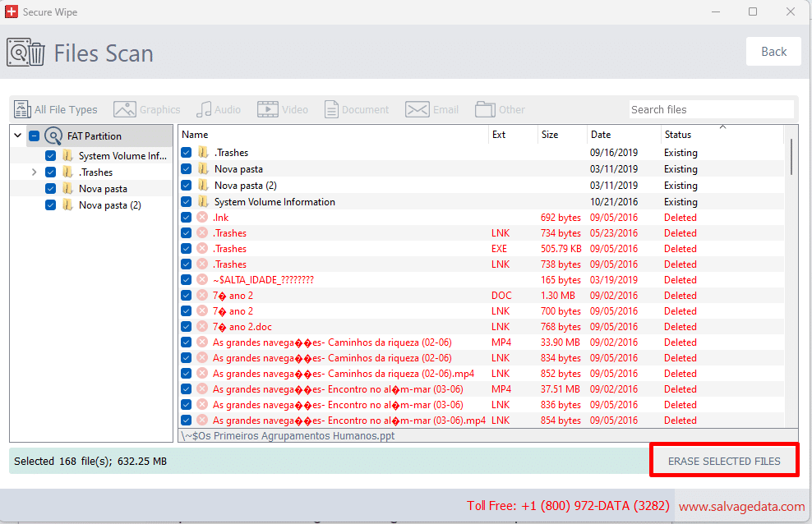Filter by All File Types icon
The height and width of the screenshot is (524, 812).
(22, 109)
